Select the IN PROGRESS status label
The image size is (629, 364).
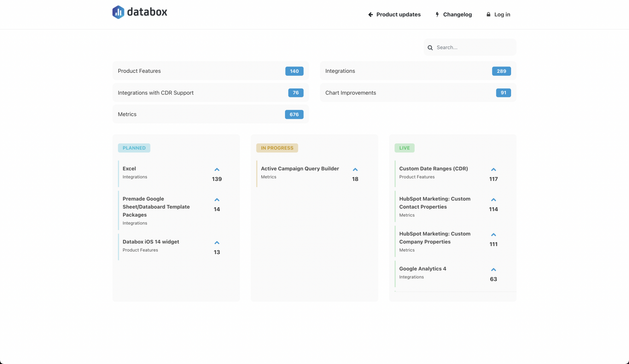click(x=277, y=148)
